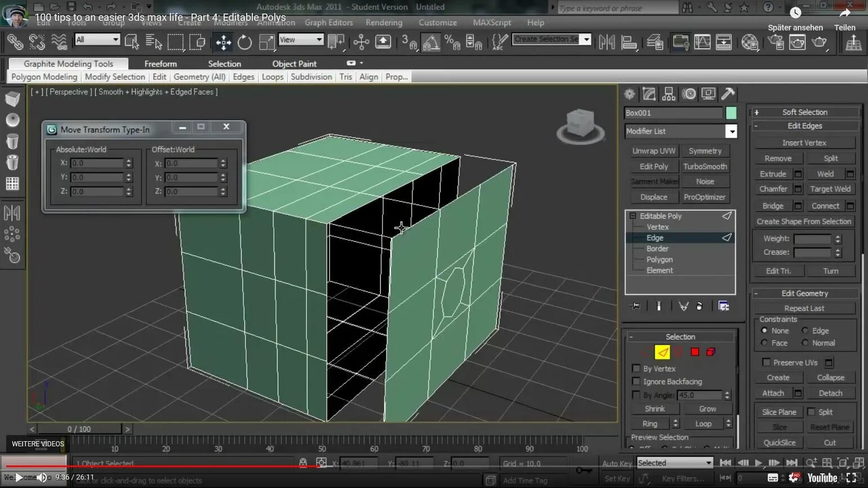The width and height of the screenshot is (868, 488).
Task: Click the Grow selection button
Action: pos(707,409)
